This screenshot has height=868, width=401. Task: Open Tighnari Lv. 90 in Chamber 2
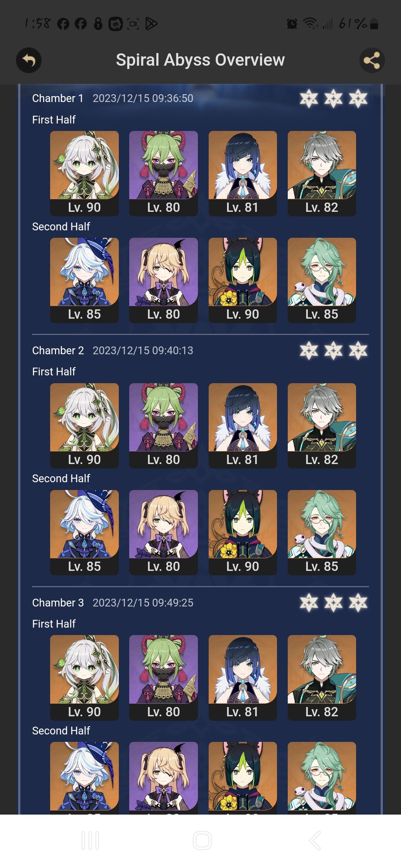coord(243,532)
